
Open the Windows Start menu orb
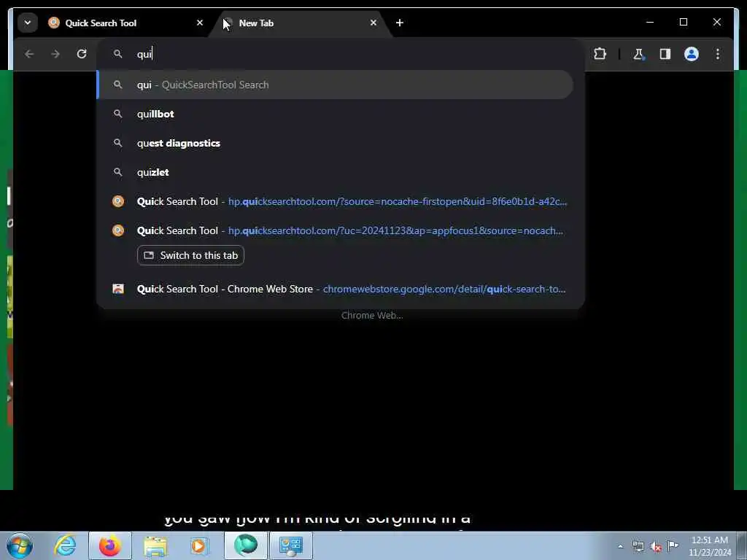(x=20, y=545)
